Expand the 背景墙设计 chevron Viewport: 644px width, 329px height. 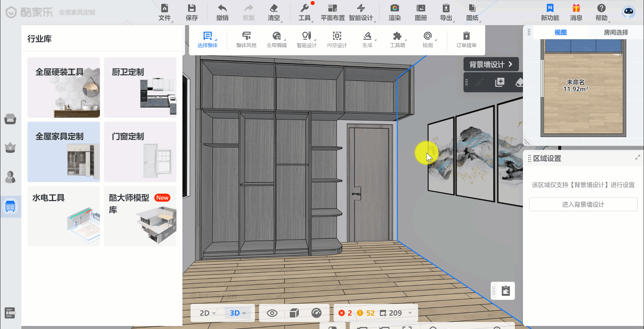point(510,64)
